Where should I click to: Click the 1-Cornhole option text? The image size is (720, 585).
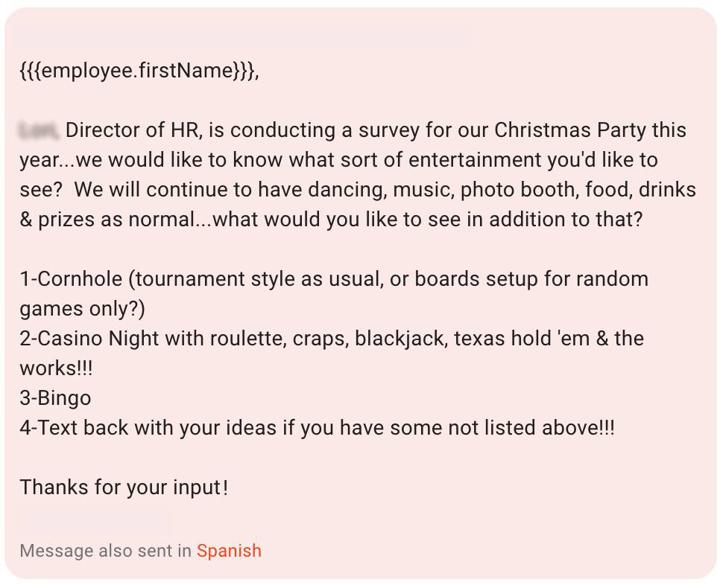click(x=334, y=293)
